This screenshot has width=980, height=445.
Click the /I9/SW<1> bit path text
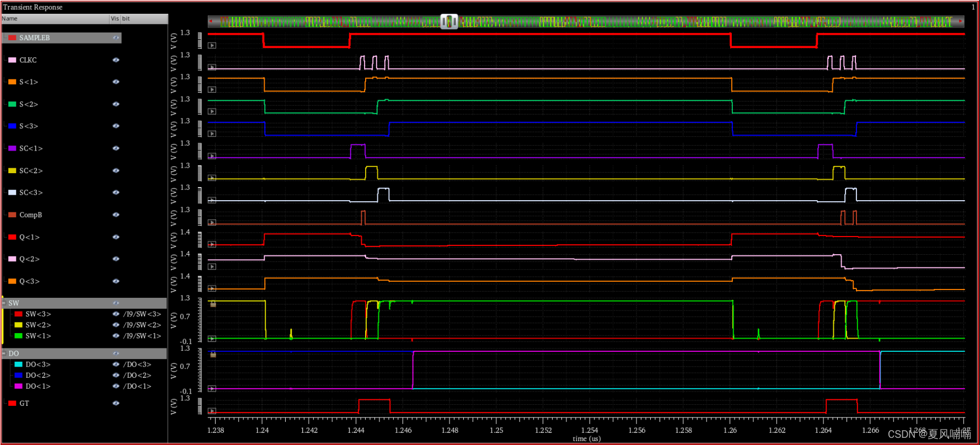tap(142, 336)
